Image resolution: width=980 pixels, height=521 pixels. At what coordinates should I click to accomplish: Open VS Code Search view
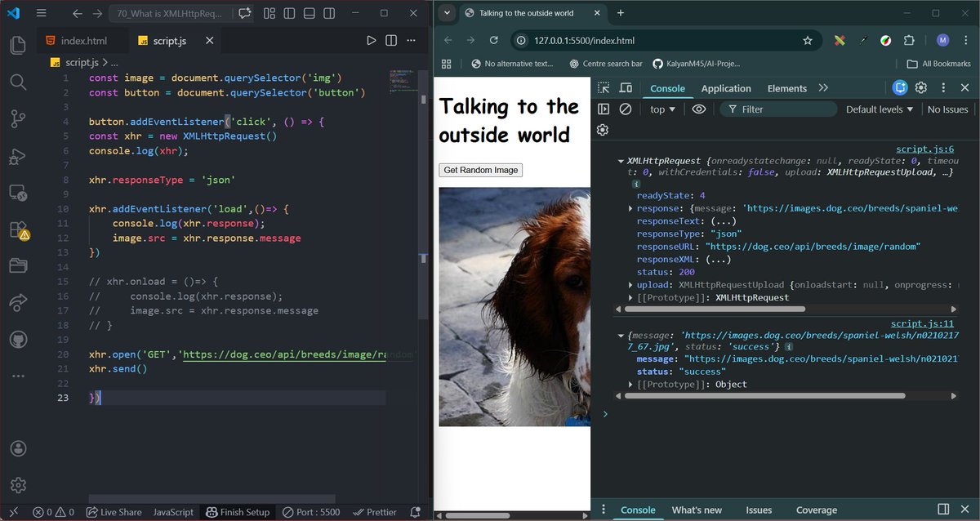pyautogui.click(x=18, y=82)
